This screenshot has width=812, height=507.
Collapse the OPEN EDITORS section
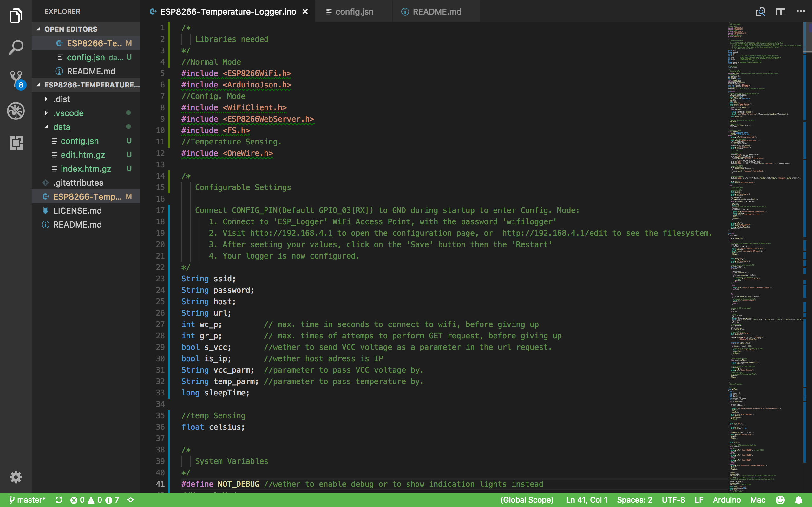click(38, 29)
